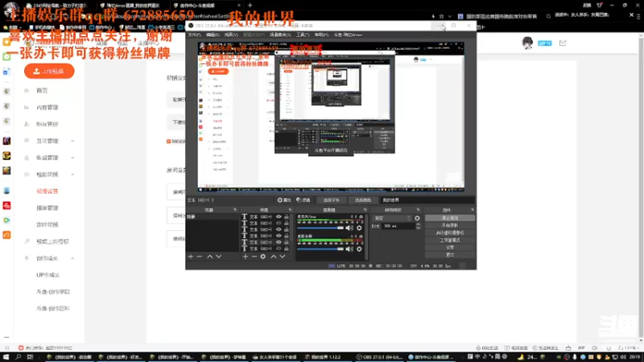Open the mail icon in the page header
The height and width of the screenshot is (362, 644).
click(x=563, y=43)
